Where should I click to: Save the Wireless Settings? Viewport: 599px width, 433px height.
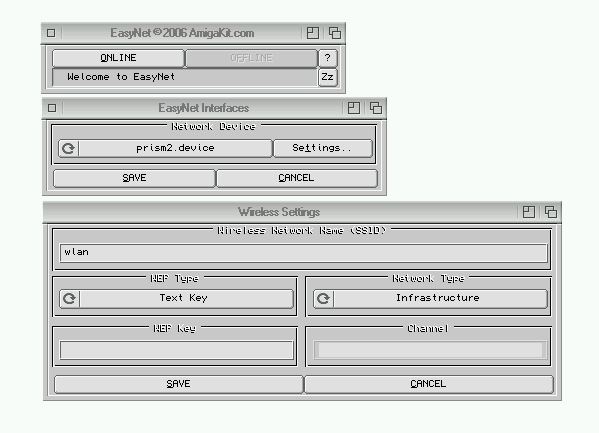point(178,384)
